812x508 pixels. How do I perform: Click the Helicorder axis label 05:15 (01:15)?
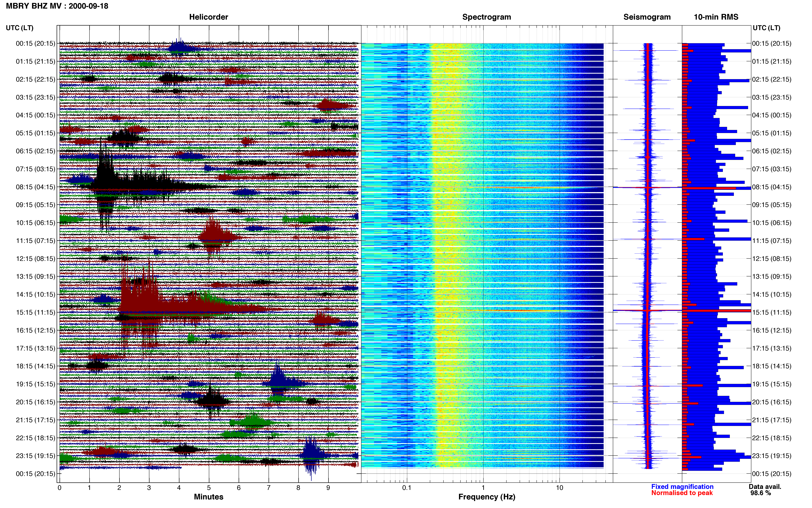36,133
